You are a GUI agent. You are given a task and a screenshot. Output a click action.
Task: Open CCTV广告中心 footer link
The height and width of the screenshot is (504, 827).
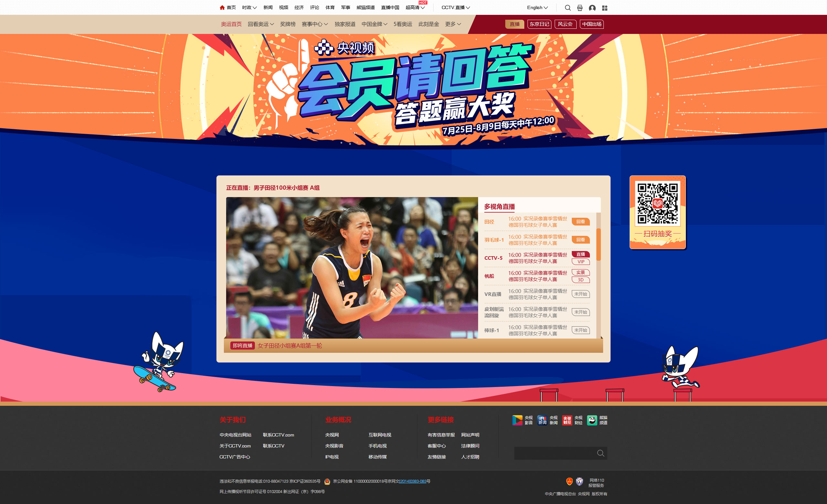coord(235,457)
